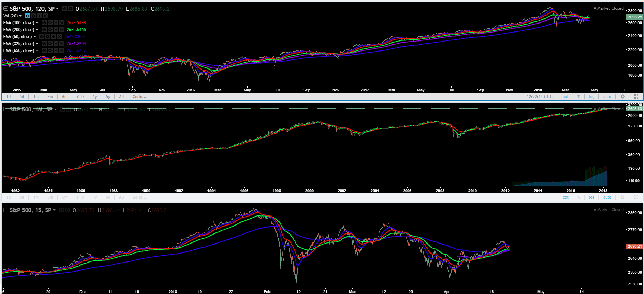Open the S&P 500, 1M, SP symbol dropdown
The width and height of the screenshot is (644, 294).
pyautogui.click(x=55, y=109)
